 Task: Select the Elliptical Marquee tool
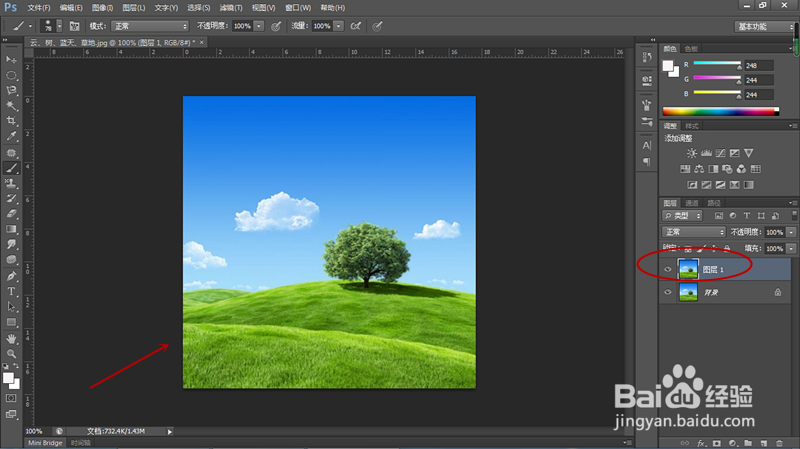[x=11, y=75]
